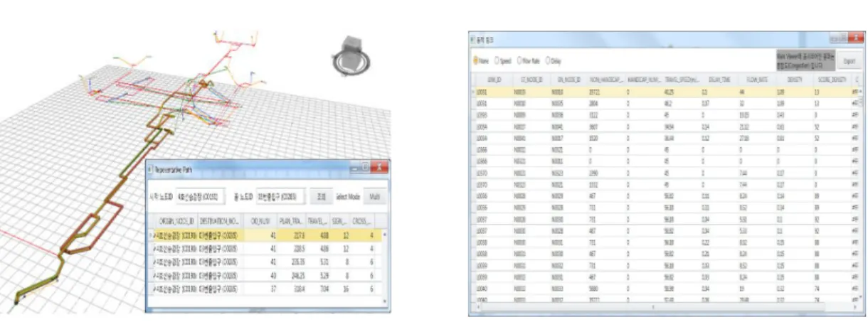Sort by the DESTINATION_NO column header

pyautogui.click(x=220, y=221)
